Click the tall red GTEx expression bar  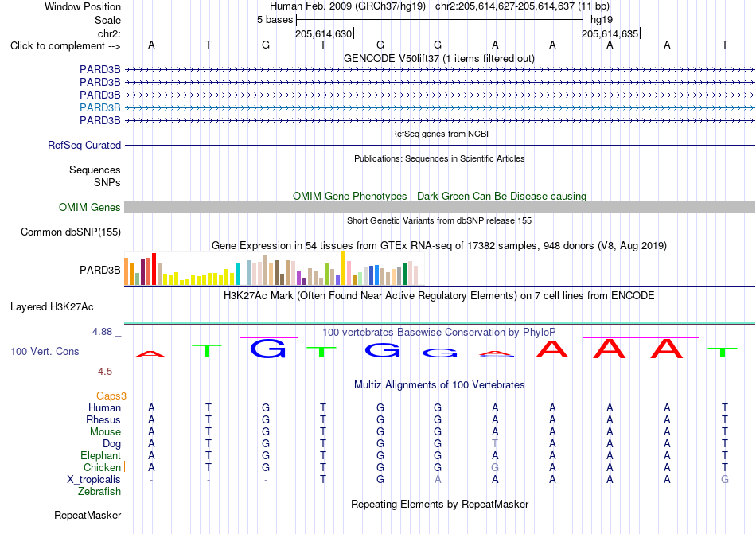(x=154, y=269)
